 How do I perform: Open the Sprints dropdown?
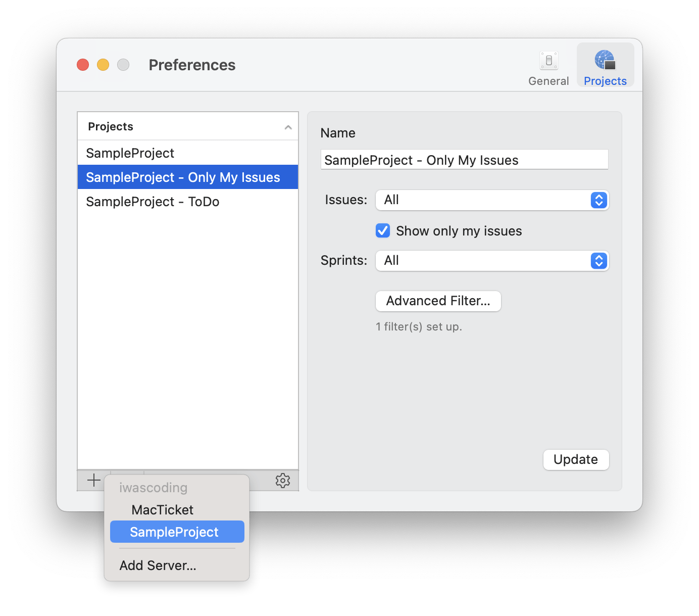point(492,261)
